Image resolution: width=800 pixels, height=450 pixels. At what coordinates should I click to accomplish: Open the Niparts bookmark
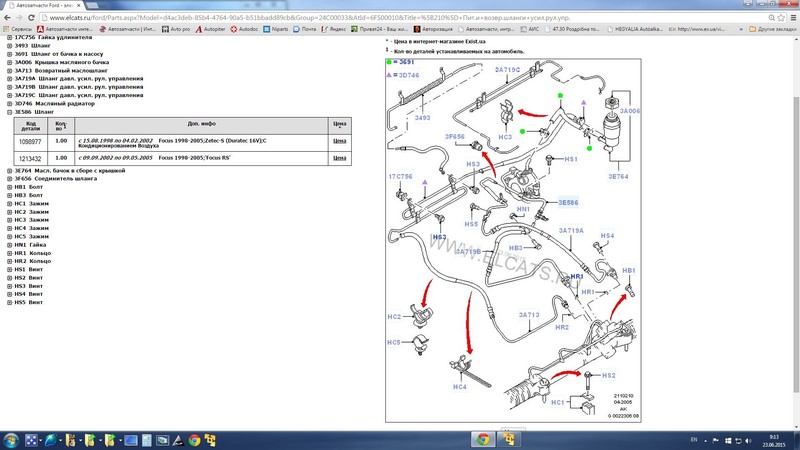276,29
